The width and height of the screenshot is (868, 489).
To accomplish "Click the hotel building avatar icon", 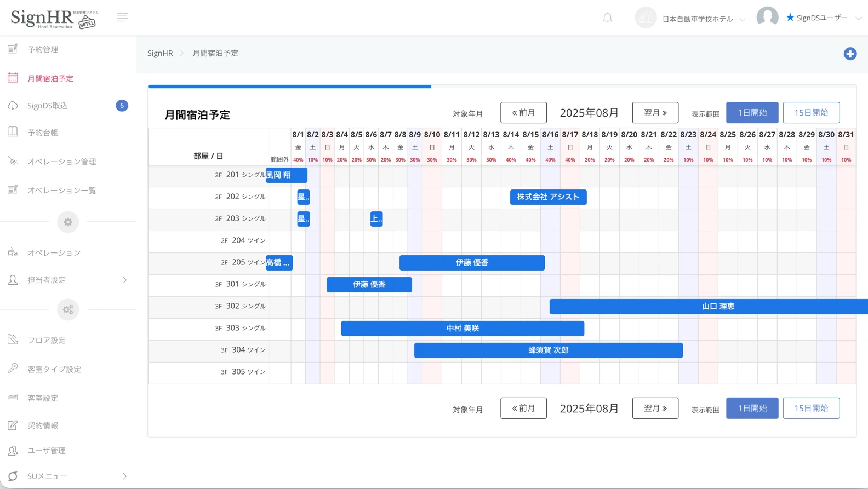I will (x=646, y=18).
